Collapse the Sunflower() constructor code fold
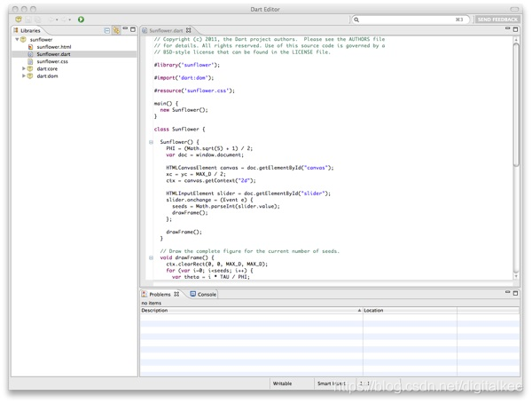The width and height of the screenshot is (532, 403). tap(151, 142)
